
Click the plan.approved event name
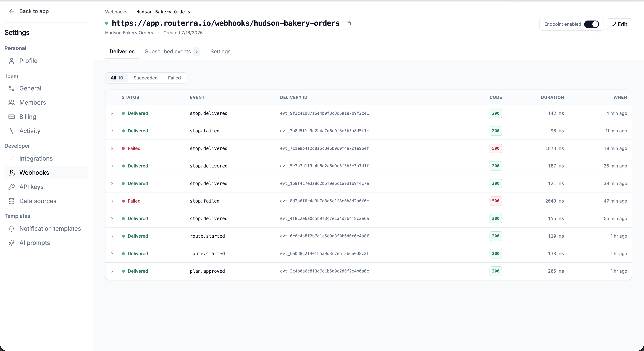click(207, 271)
